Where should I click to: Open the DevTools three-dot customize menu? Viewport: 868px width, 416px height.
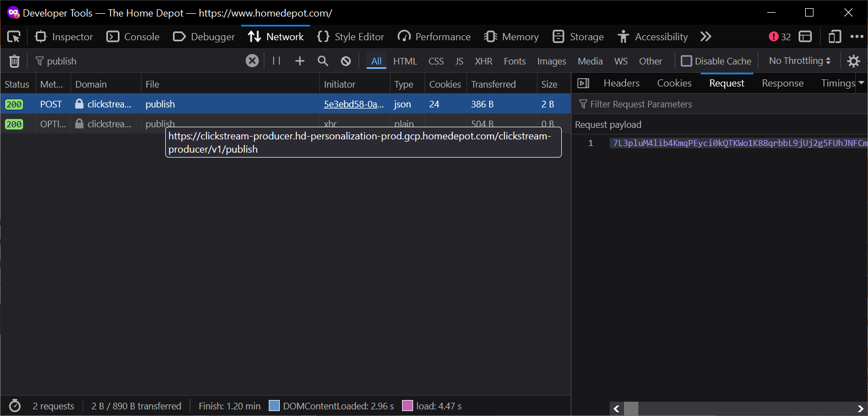pos(857,37)
